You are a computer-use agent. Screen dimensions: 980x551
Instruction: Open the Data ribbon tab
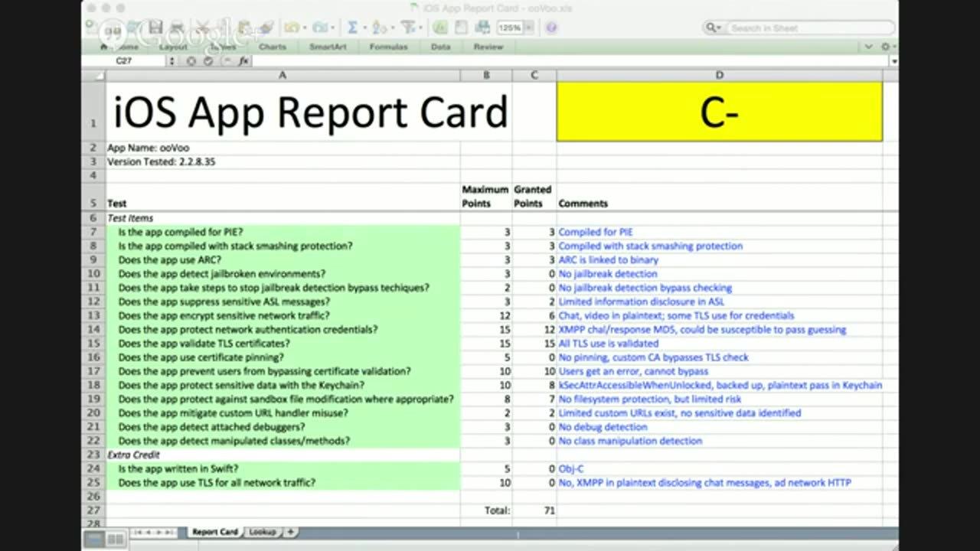coord(440,47)
